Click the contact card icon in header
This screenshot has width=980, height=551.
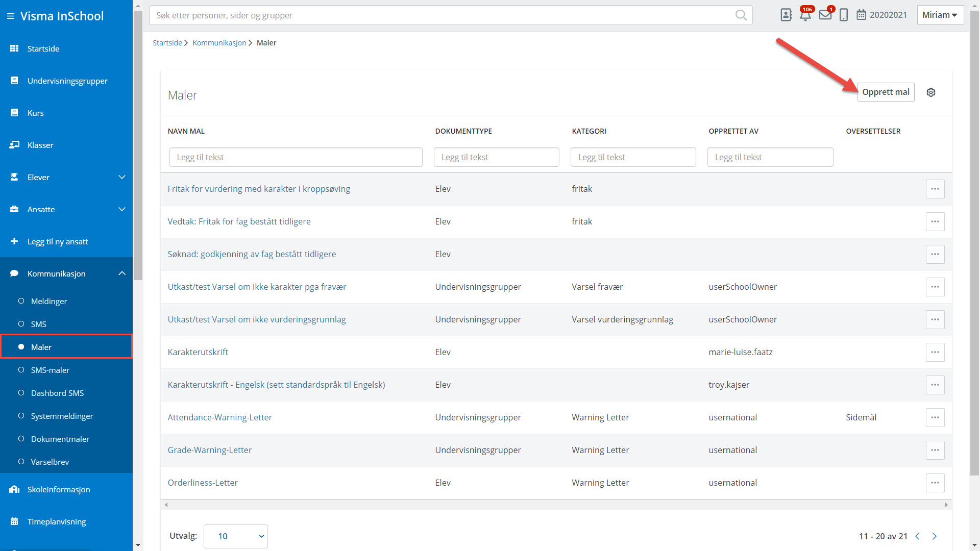786,15
